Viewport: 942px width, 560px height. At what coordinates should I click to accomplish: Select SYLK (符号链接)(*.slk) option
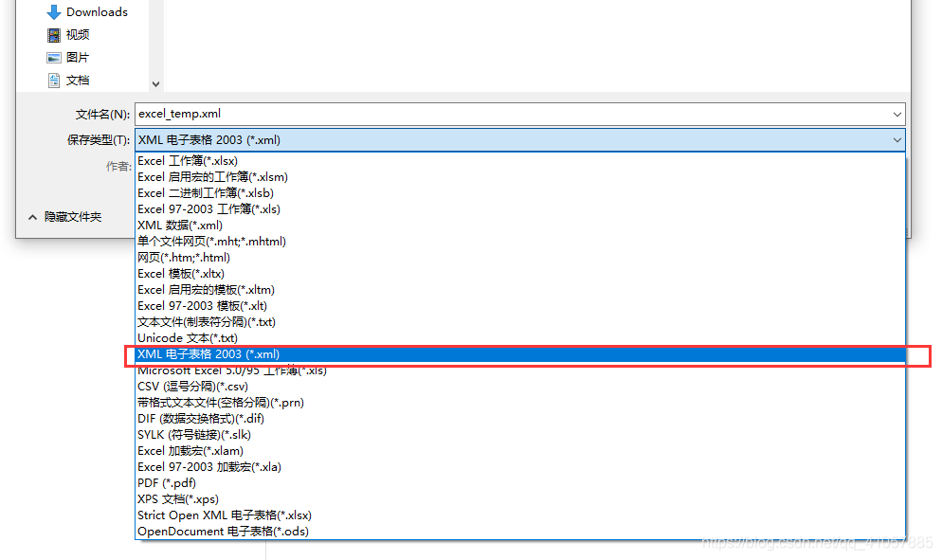click(520, 435)
